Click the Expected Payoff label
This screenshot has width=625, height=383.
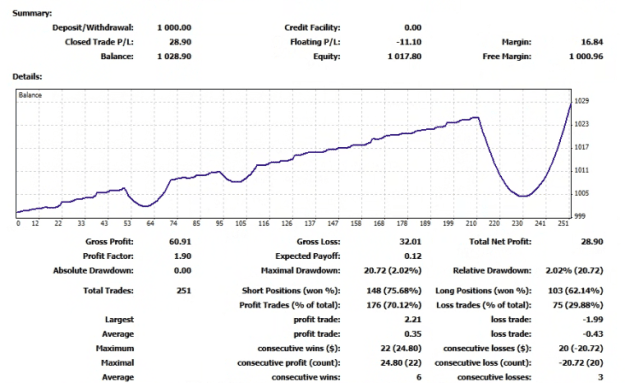(308, 256)
